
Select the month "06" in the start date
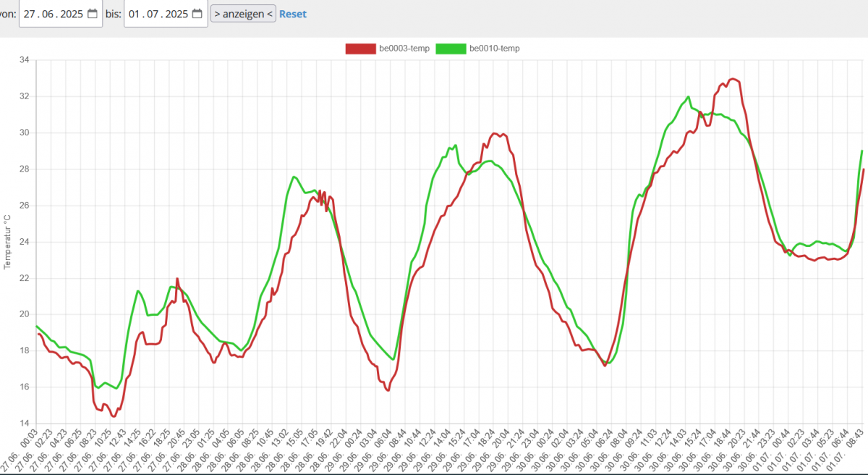[48, 14]
